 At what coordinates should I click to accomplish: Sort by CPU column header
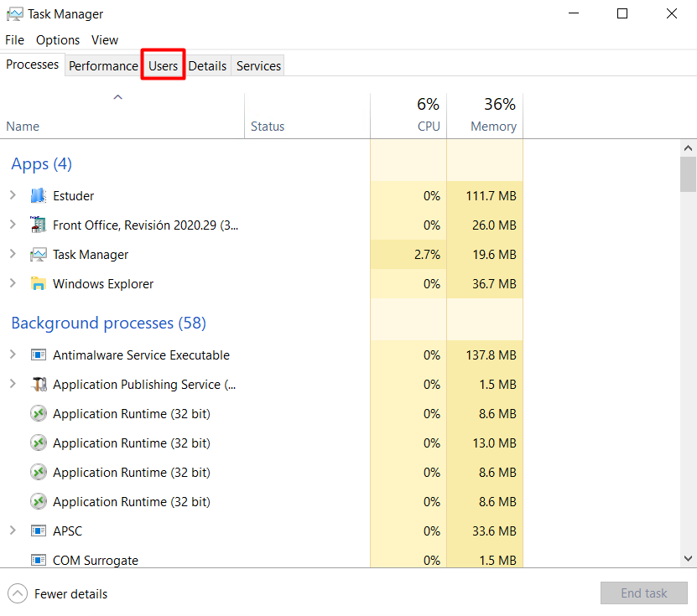tap(408, 116)
